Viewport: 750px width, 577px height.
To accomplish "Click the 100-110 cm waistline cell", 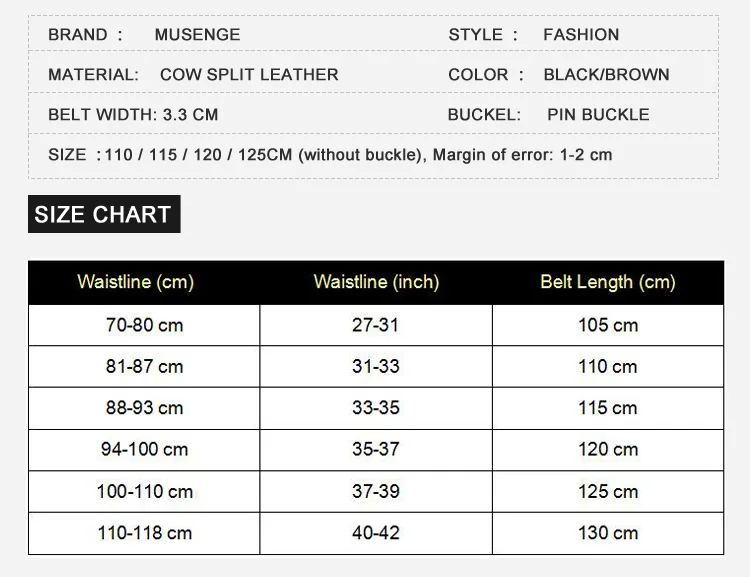I will coord(144,491).
